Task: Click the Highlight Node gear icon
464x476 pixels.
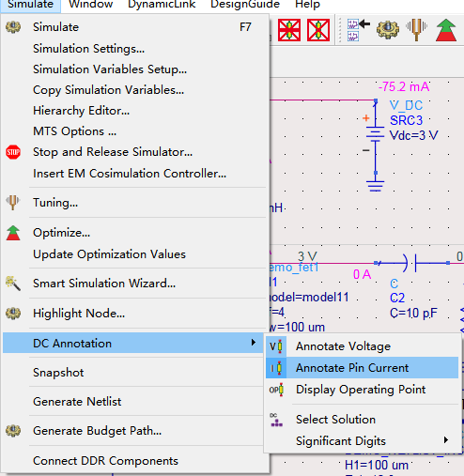Action: pyautogui.click(x=13, y=314)
